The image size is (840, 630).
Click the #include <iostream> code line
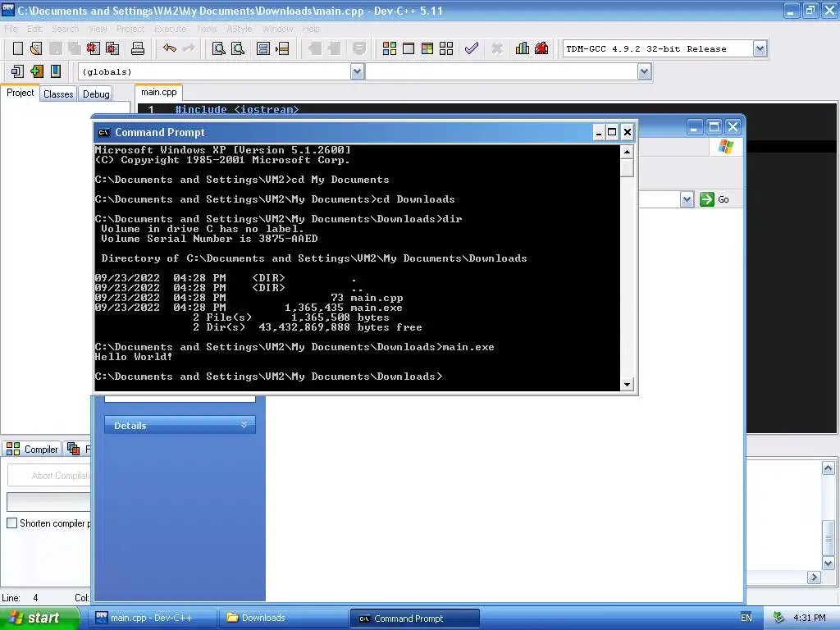(237, 109)
